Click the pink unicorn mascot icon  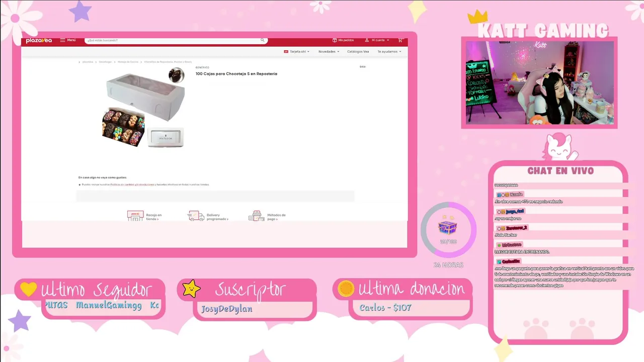point(559,147)
